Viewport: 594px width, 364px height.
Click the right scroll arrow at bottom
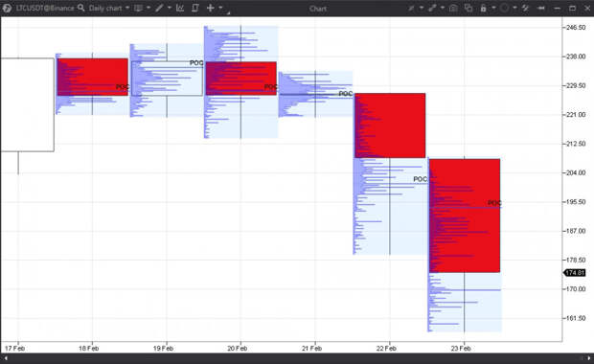588,358
